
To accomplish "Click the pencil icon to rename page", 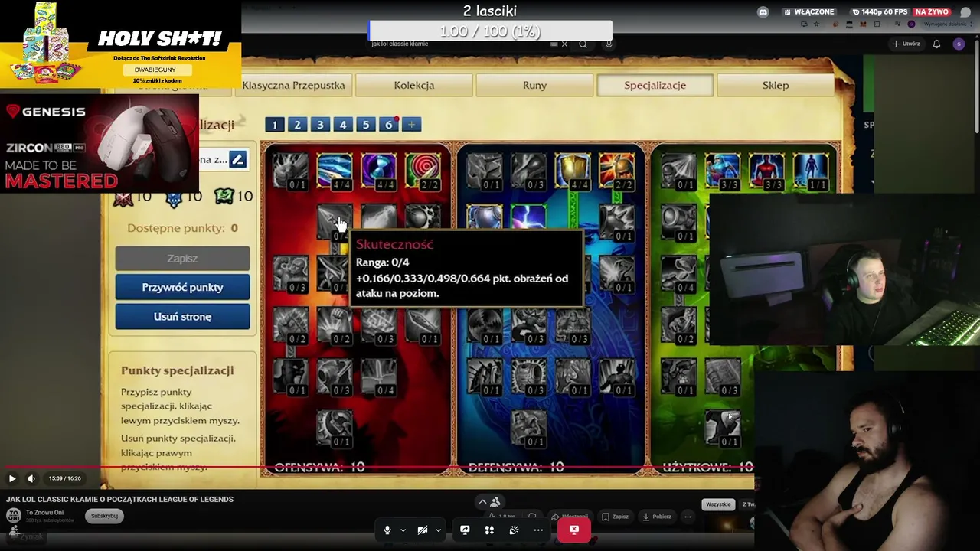I will [237, 160].
